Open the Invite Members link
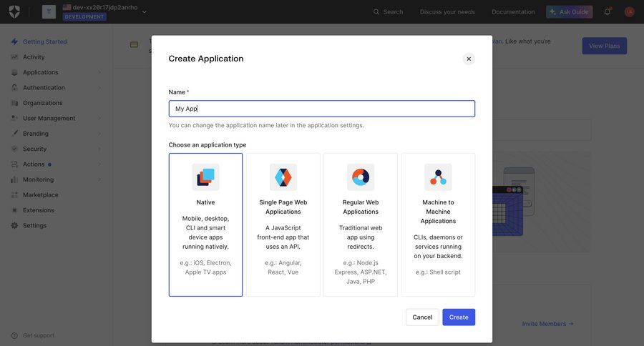 tap(547, 324)
